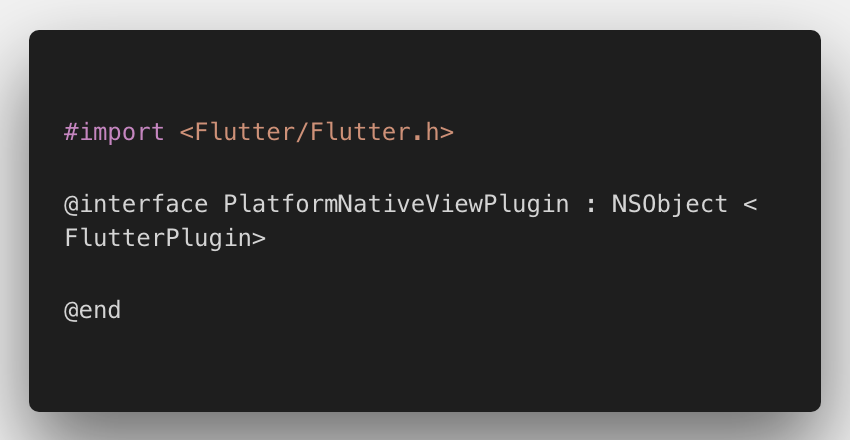Screen dimensions: 850x440
Task: Click the @end keyword
Action: tap(93, 310)
